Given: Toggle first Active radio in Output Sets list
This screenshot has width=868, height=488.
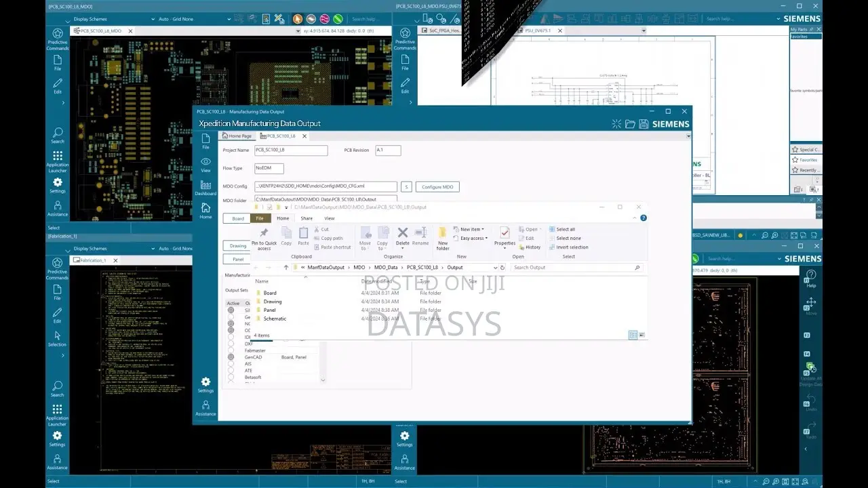Looking at the screenshot, I should (x=231, y=310).
